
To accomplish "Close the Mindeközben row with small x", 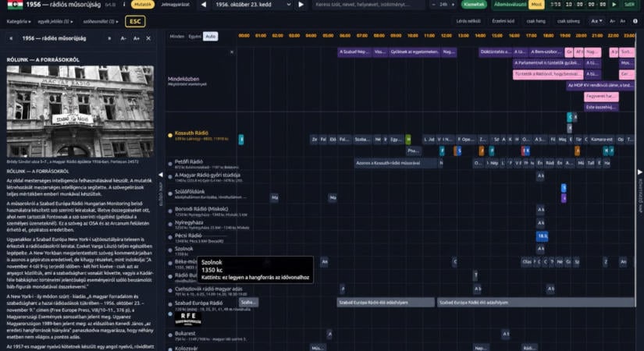I will pos(232,52).
